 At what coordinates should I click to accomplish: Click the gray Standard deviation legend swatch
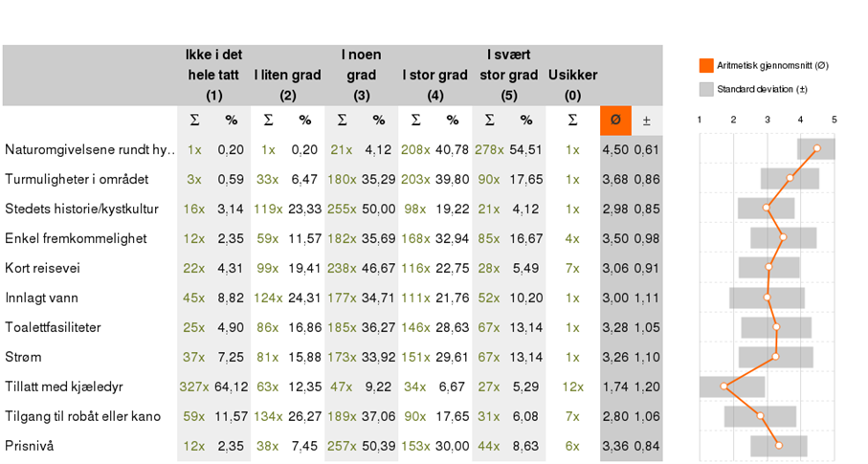coord(706,89)
